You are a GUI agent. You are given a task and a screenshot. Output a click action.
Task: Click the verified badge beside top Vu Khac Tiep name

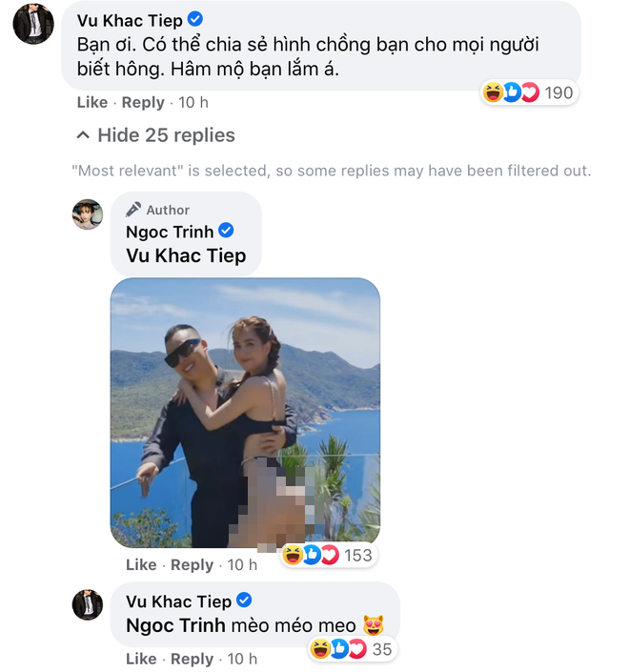pos(196,20)
